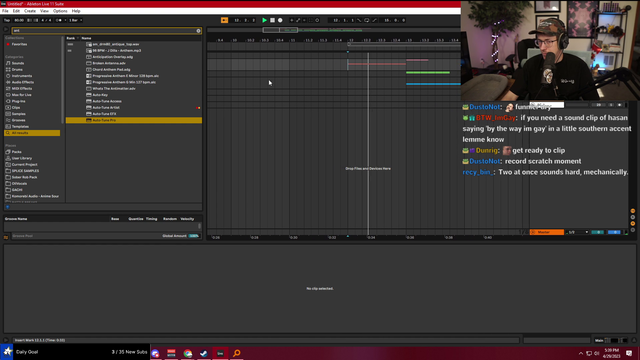This screenshot has height=360, width=640.
Task: Select the Instruments category icon
Action: pos(8,76)
